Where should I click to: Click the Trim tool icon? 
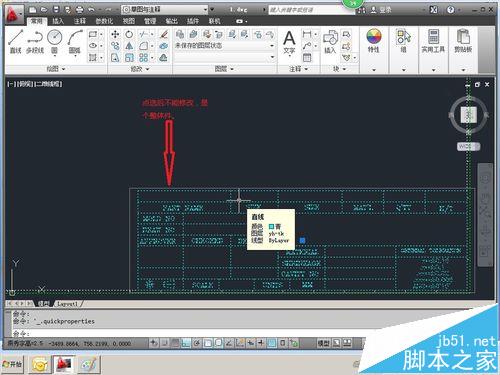tap(144, 34)
